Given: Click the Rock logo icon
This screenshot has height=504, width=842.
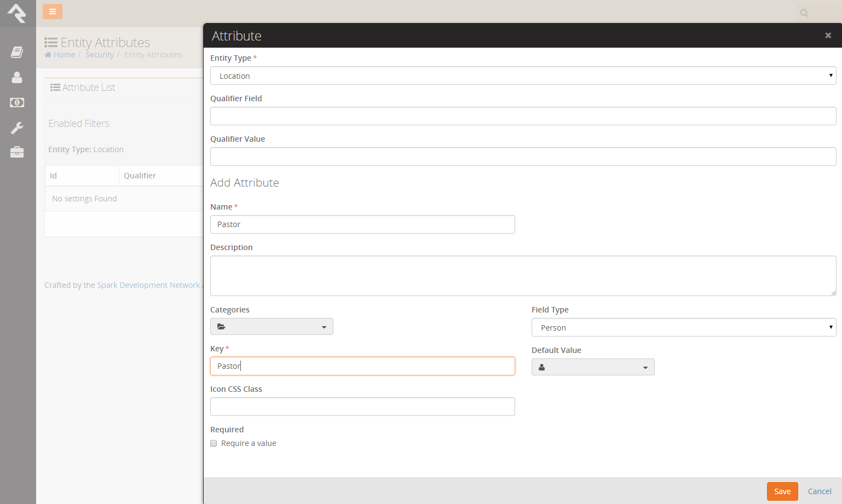Looking at the screenshot, I should pyautogui.click(x=17, y=13).
